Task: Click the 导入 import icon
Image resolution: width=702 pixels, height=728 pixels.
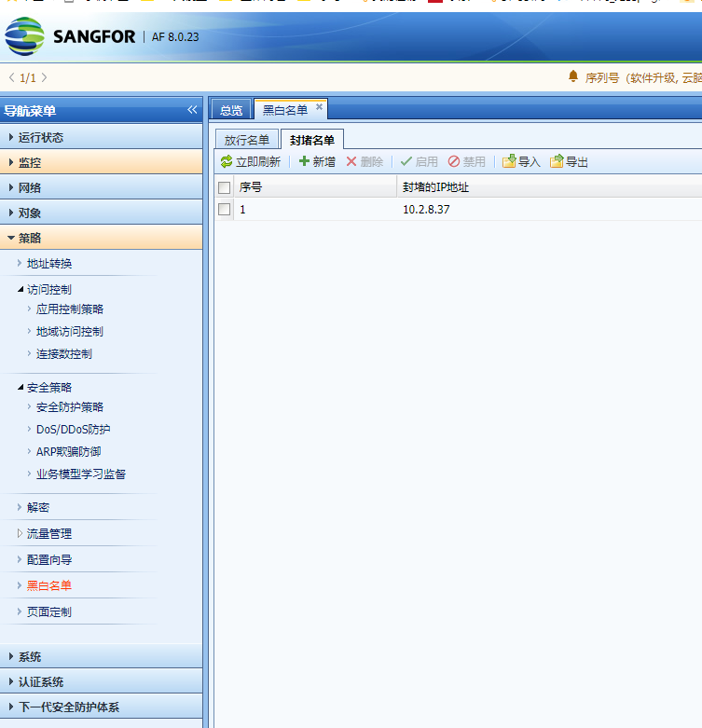Action: click(509, 162)
